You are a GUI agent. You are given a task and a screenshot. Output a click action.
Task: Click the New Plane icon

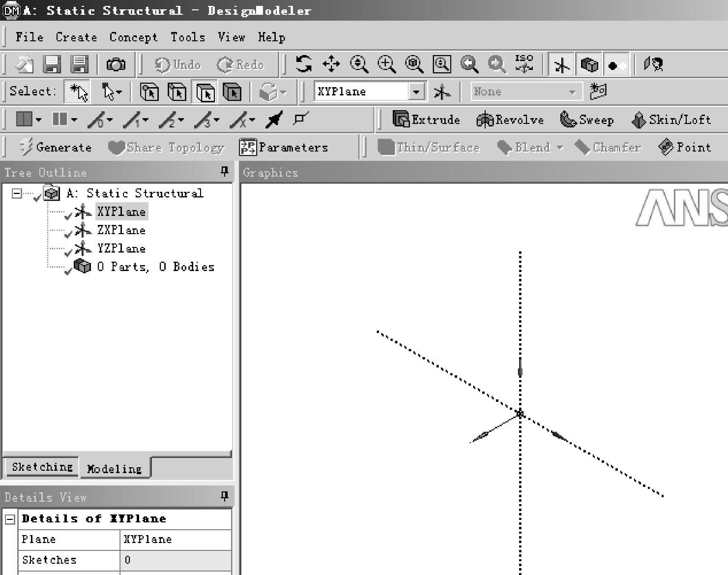click(x=442, y=91)
